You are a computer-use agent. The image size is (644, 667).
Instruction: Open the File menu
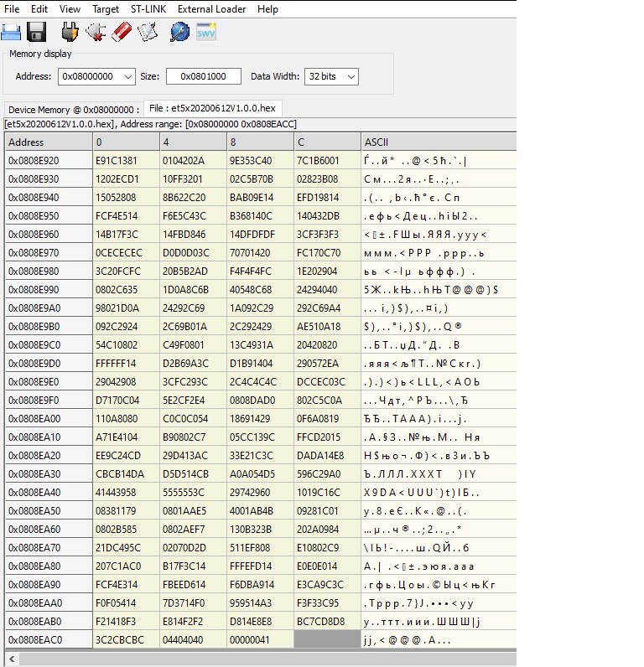click(12, 9)
